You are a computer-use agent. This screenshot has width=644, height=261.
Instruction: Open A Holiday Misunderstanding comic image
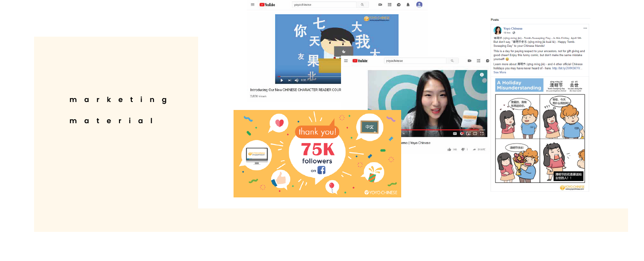pos(540,134)
